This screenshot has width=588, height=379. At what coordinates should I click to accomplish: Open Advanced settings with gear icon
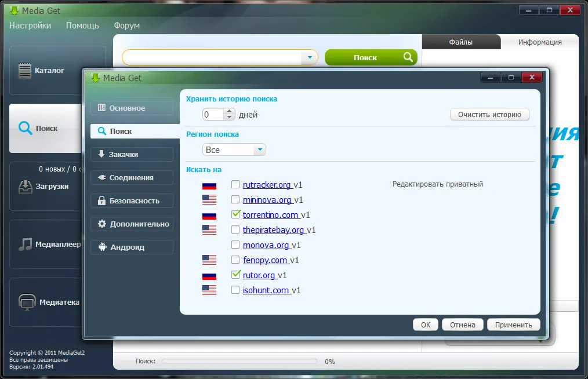[132, 224]
